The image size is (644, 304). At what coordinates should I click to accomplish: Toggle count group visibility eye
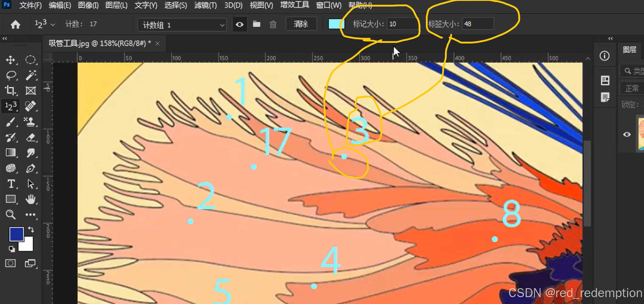[240, 24]
